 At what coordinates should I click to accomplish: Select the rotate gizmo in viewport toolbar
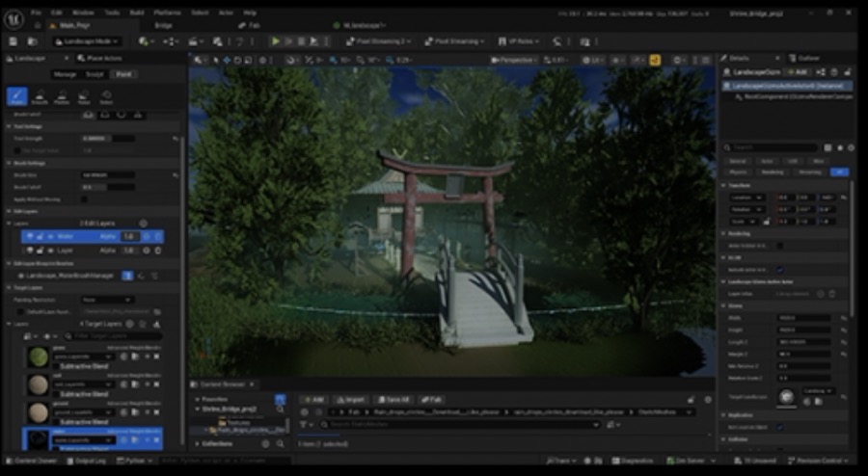pos(237,61)
